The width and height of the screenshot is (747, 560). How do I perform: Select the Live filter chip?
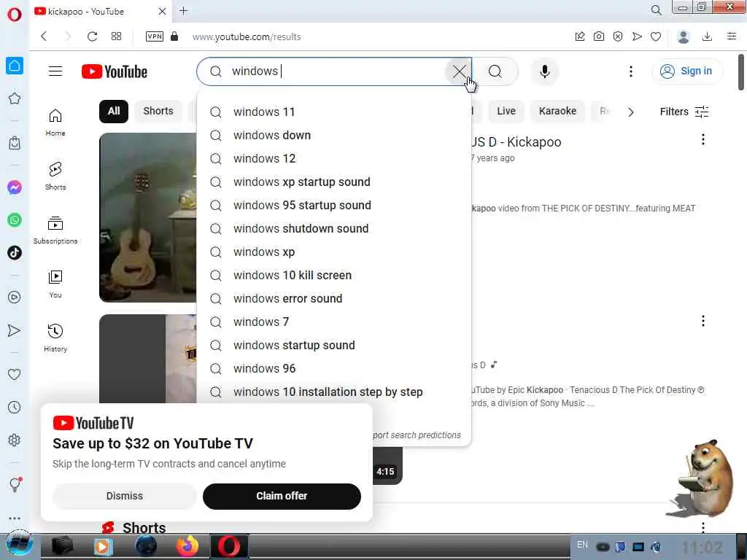(x=506, y=112)
